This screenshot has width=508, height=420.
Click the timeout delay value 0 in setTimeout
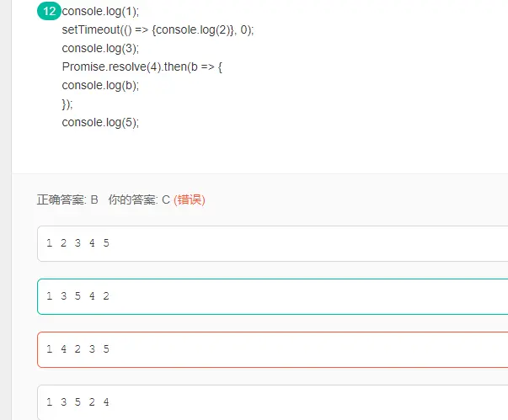pyautogui.click(x=244, y=29)
